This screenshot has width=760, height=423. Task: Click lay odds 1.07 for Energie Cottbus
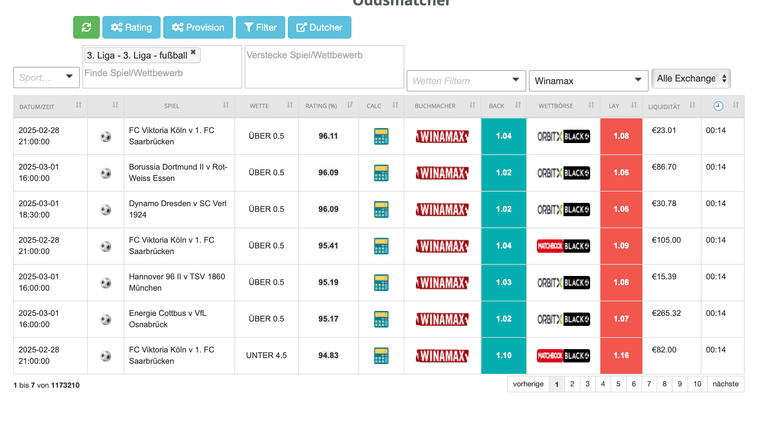[621, 319]
